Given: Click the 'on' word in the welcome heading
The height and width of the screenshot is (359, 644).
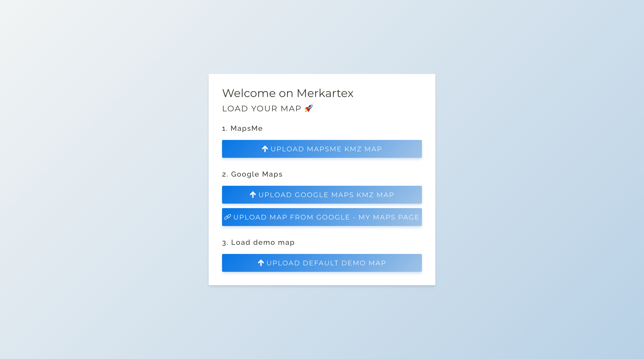Looking at the screenshot, I should click(286, 93).
